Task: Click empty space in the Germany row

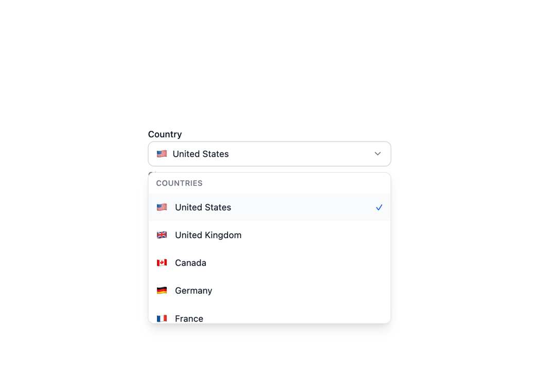Action: (x=301, y=291)
